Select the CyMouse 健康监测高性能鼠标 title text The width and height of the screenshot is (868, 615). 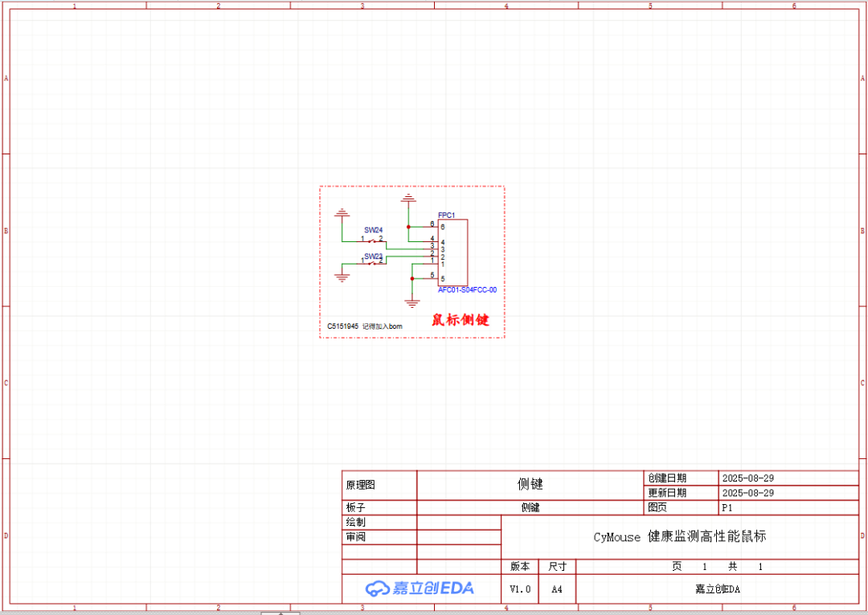click(679, 537)
